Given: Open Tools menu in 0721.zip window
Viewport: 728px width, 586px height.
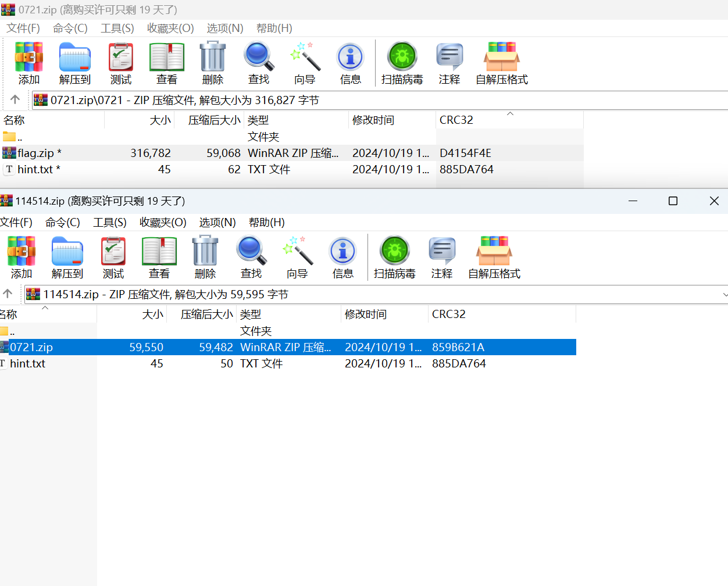Looking at the screenshot, I should pyautogui.click(x=117, y=28).
